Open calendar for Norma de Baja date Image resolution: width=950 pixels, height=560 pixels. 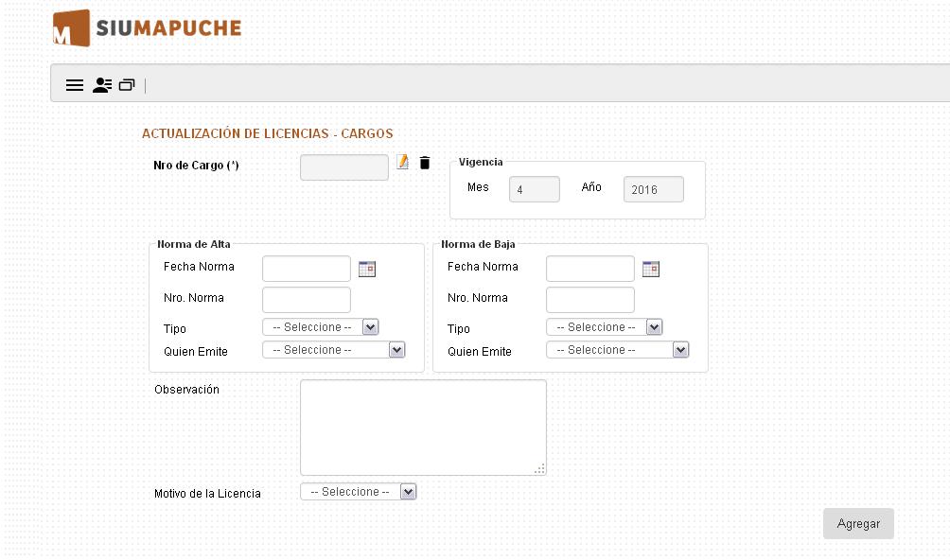(x=651, y=269)
